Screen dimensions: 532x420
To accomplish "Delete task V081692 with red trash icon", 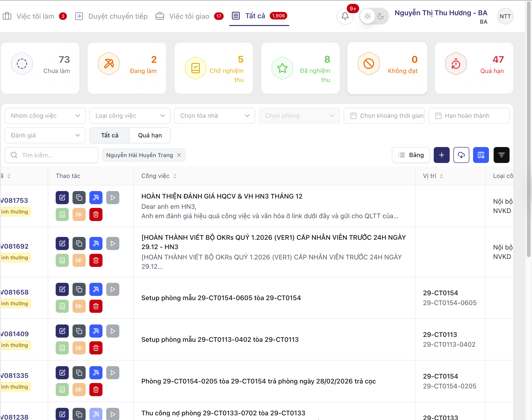I will pos(96,260).
